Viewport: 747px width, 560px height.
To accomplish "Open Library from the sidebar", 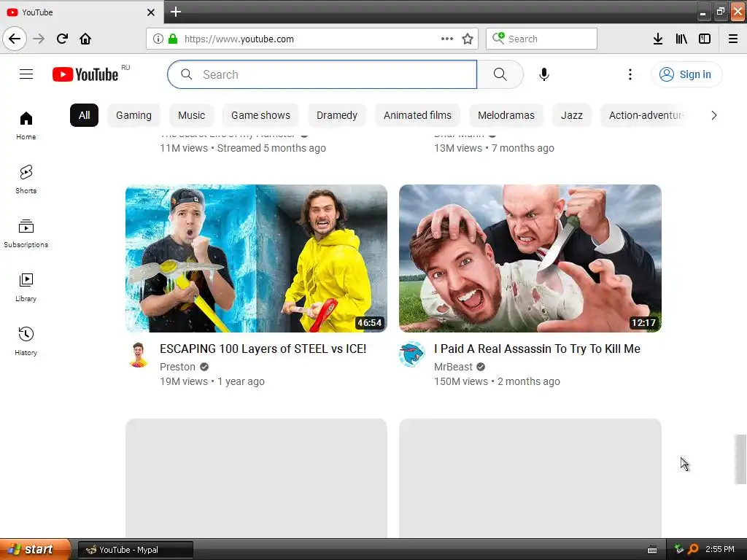I will coord(26,287).
